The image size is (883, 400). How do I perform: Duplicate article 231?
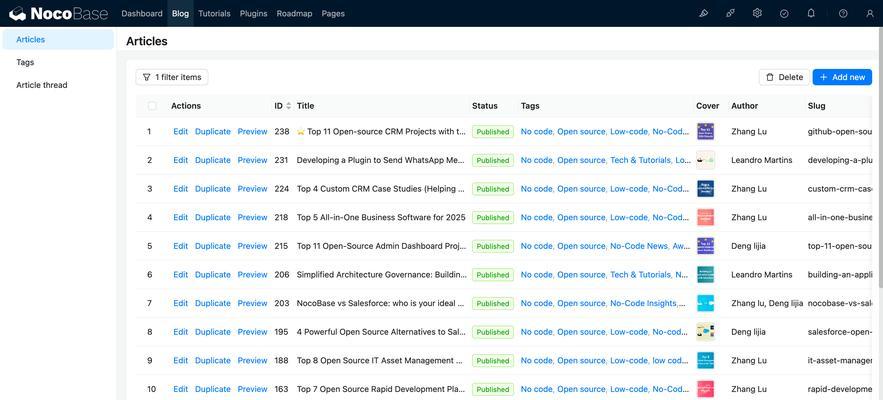click(x=213, y=161)
